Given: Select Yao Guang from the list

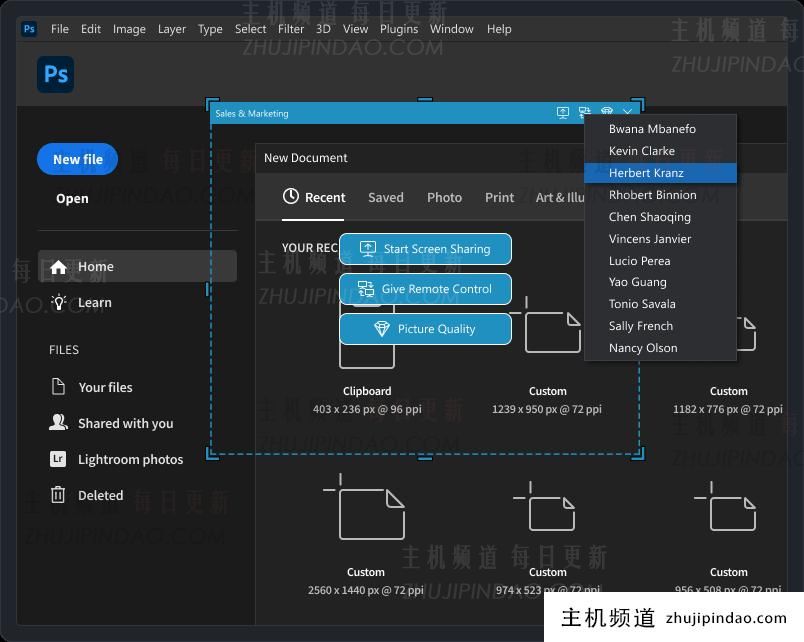Looking at the screenshot, I should pyautogui.click(x=660, y=282).
